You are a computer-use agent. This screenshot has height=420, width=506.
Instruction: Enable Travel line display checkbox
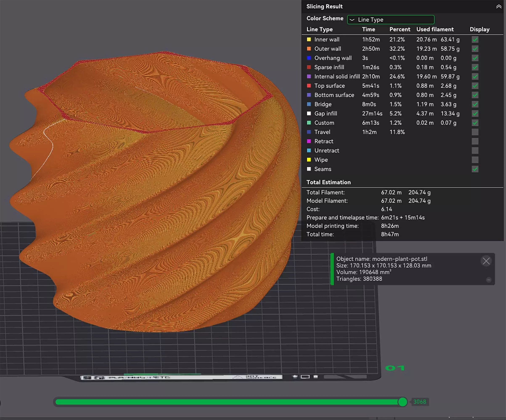click(x=475, y=132)
